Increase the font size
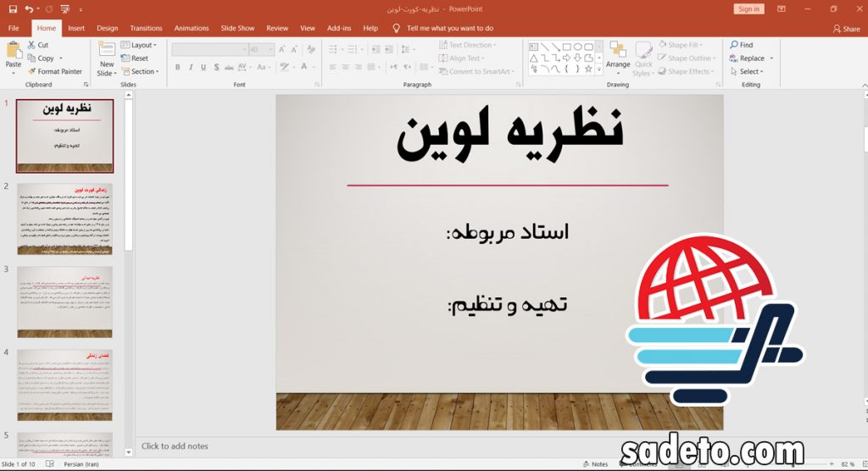Screen dimensions: 868x471 pos(281,49)
